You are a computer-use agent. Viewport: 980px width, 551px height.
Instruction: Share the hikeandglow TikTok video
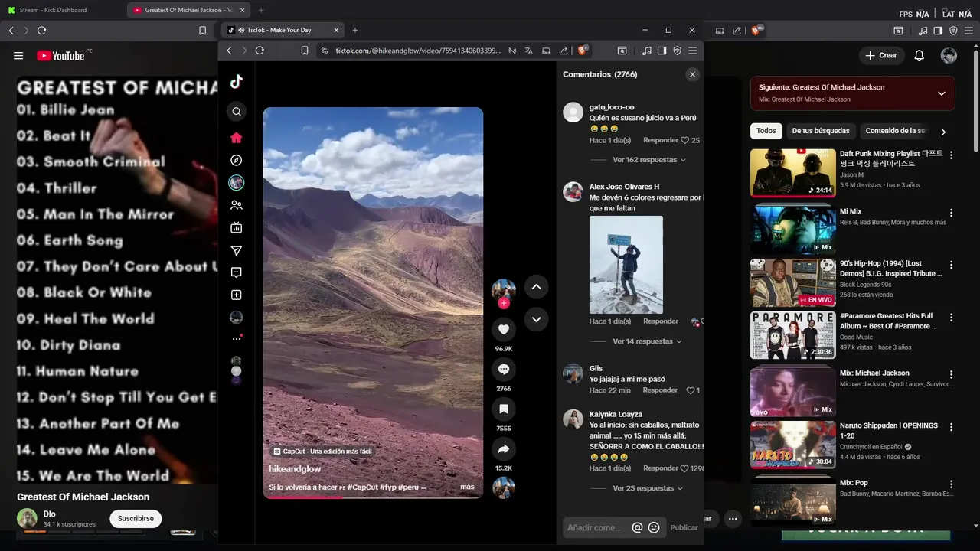tap(504, 449)
